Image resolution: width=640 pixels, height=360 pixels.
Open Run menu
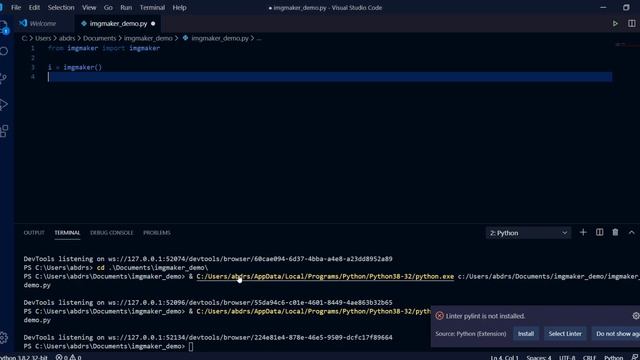(126, 7)
